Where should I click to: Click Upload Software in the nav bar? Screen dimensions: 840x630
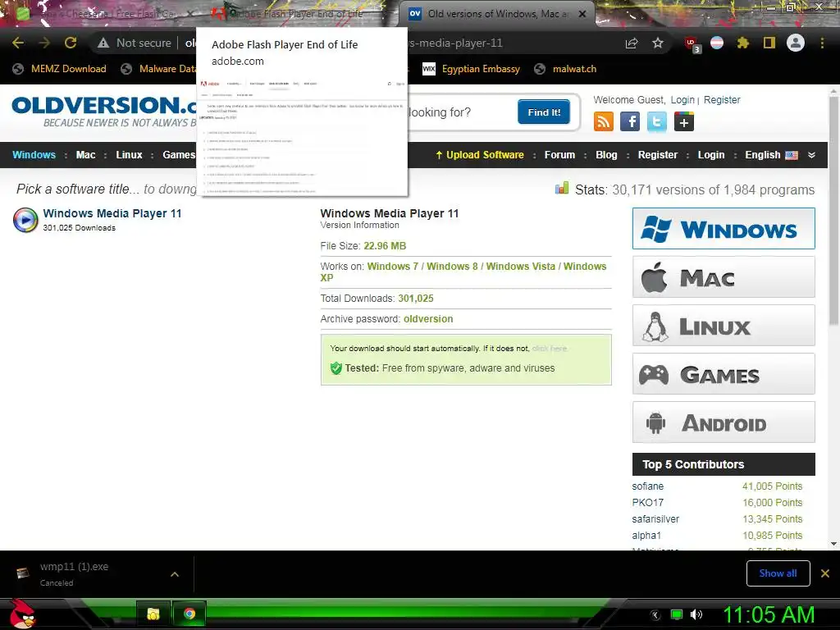coord(479,155)
